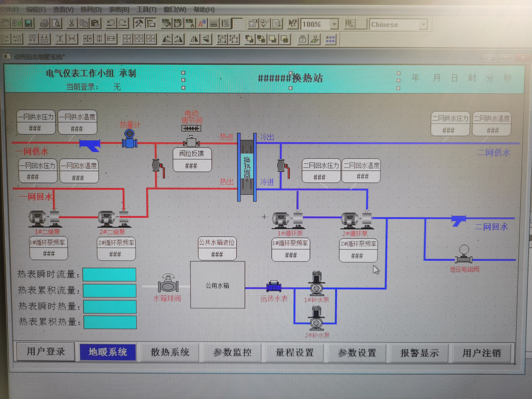Open the 帮助(H) menu
532x399 pixels.
[204, 10]
